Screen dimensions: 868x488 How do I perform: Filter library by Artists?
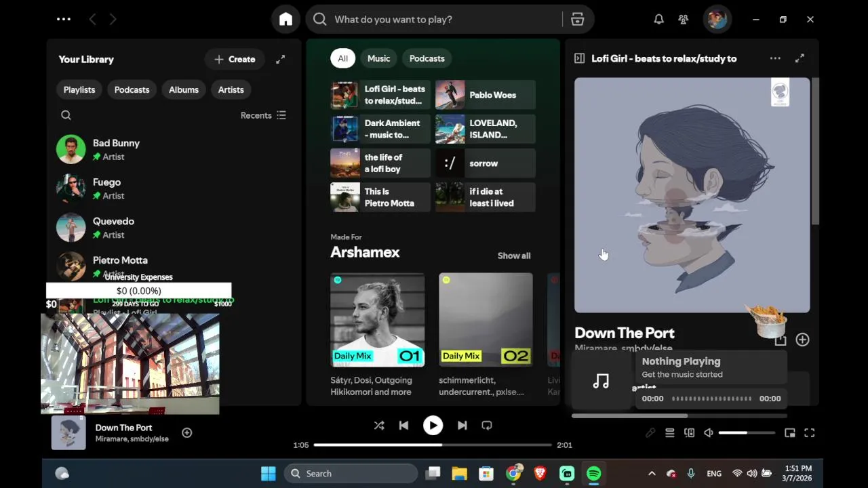(231, 89)
